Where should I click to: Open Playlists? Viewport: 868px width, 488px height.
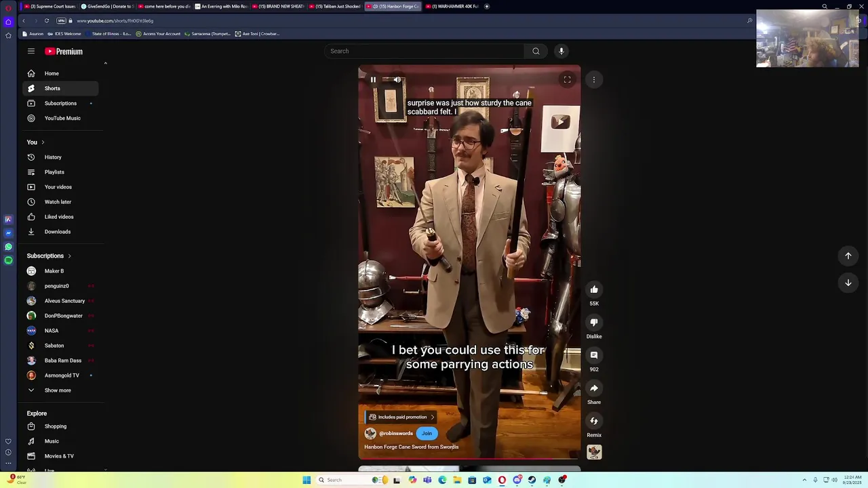coord(60,172)
